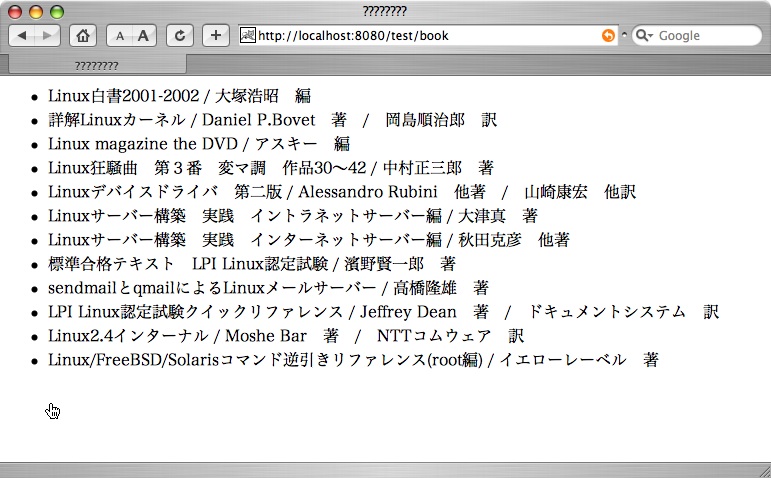Screen dimensions: 771x478
Task: Minimize the window with yellow button
Action: pos(36,12)
